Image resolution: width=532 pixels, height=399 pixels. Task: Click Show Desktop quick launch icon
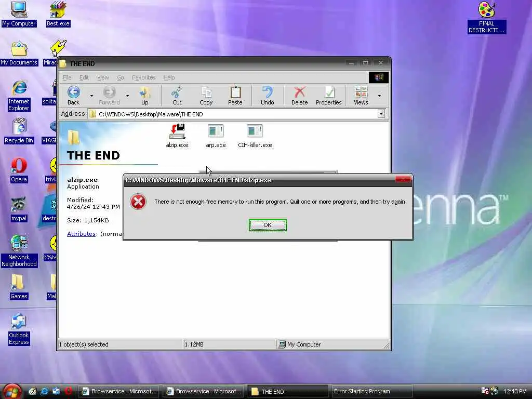pyautogui.click(x=32, y=391)
